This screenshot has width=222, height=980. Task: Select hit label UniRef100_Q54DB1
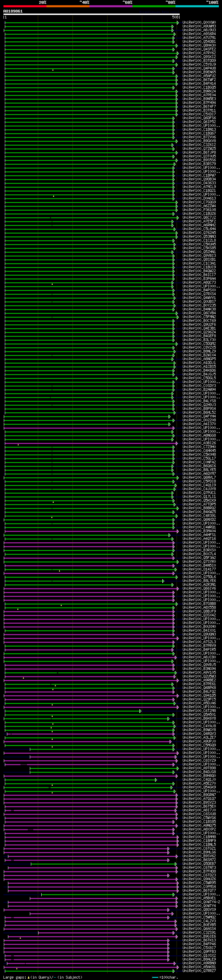pos(199,41)
